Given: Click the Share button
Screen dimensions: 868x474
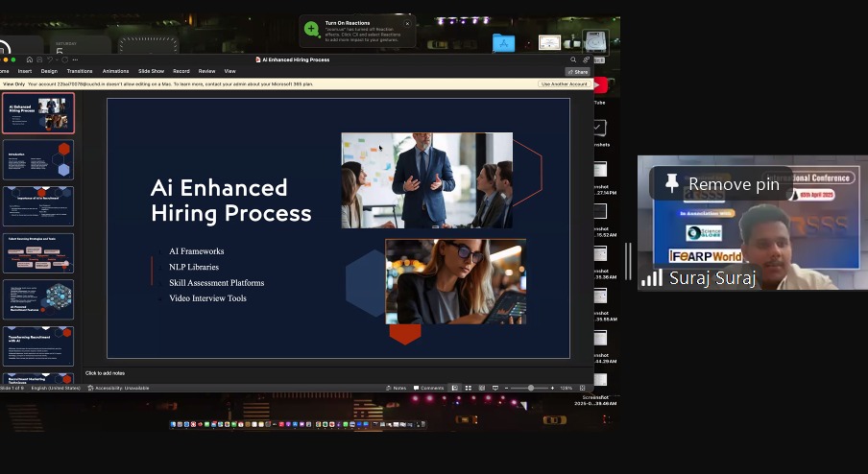Looking at the screenshot, I should point(577,72).
